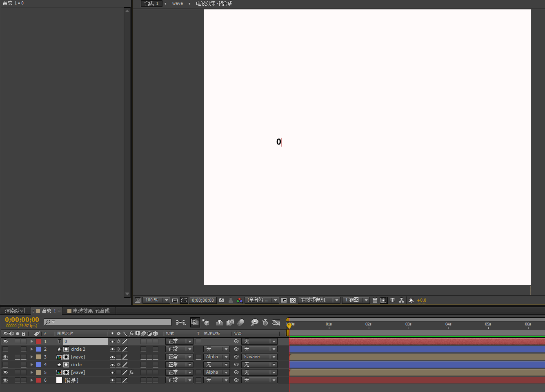The height and width of the screenshot is (392, 545).
Task: Select 合成 1 in viewer breadcrumb
Action: pos(151,3)
